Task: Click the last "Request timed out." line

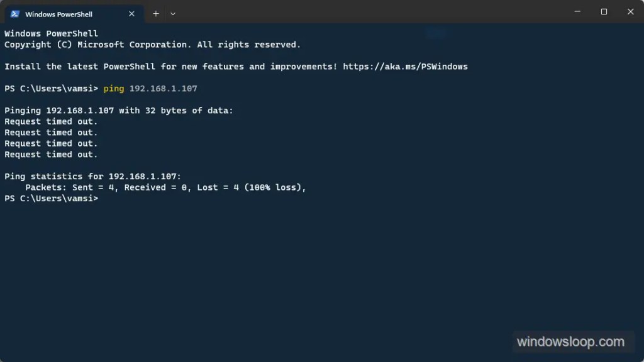Action: tap(51, 155)
